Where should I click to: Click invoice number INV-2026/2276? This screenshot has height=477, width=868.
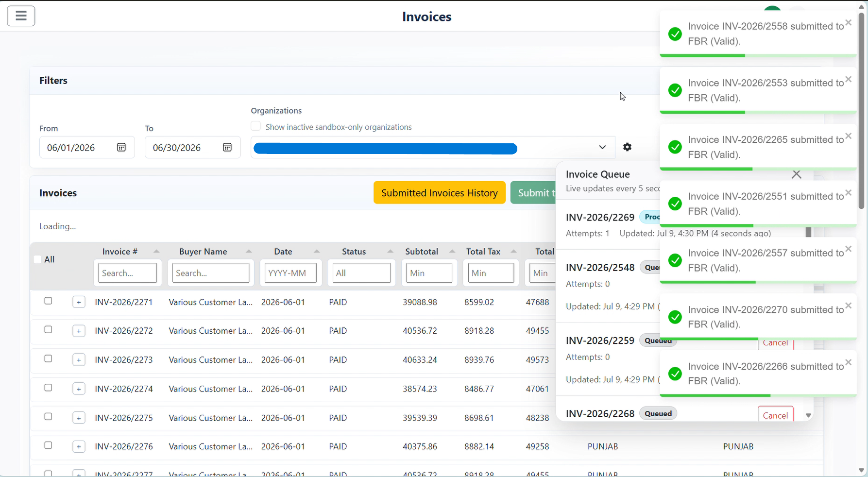tap(124, 446)
